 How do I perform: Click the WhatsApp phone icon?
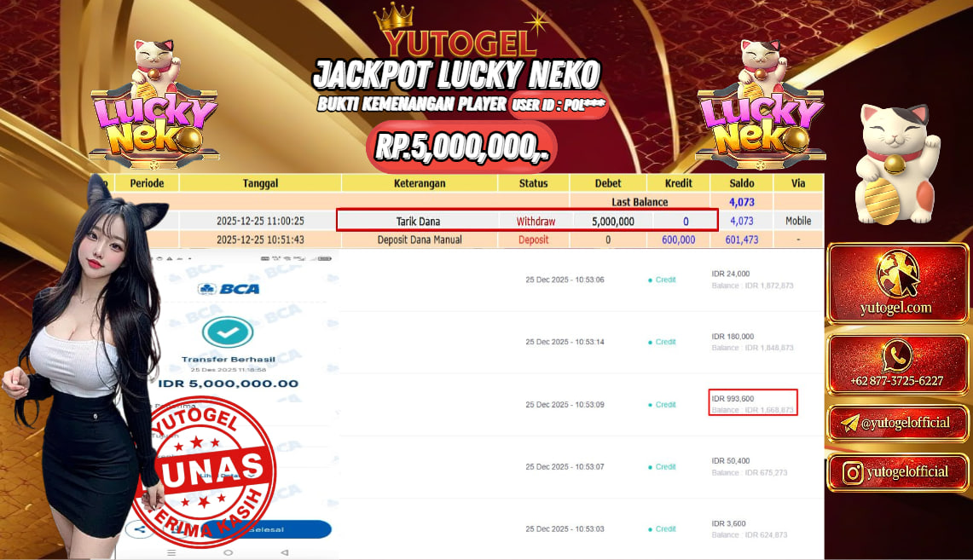(x=897, y=356)
